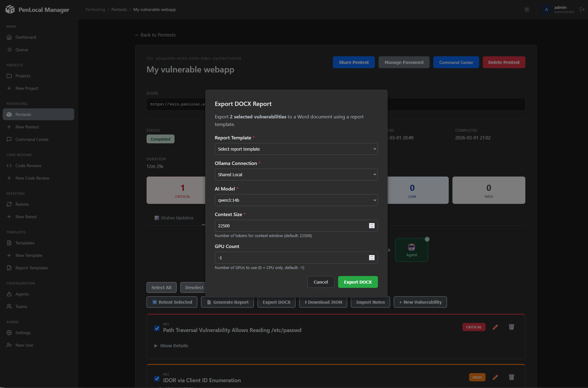Edit the Path Traversal vulnerability via pencil icon
The height and width of the screenshot is (388, 588).
coord(496,327)
